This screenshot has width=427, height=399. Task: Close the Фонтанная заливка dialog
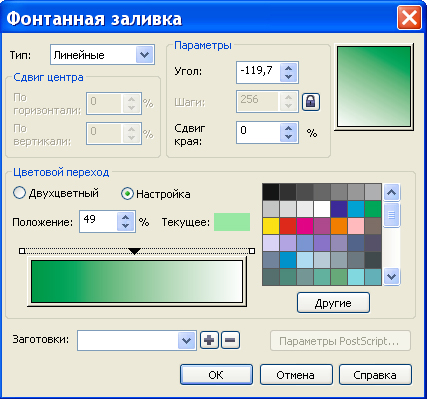click(x=409, y=18)
